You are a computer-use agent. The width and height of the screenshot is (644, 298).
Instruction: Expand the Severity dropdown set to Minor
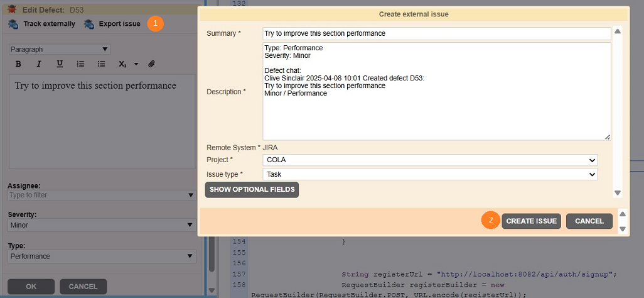pyautogui.click(x=102, y=225)
